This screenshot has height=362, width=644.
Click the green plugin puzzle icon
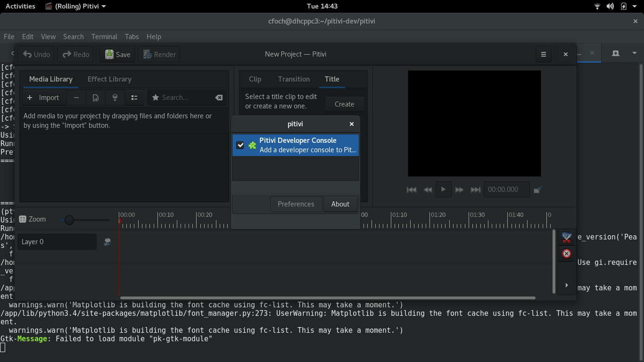[253, 145]
